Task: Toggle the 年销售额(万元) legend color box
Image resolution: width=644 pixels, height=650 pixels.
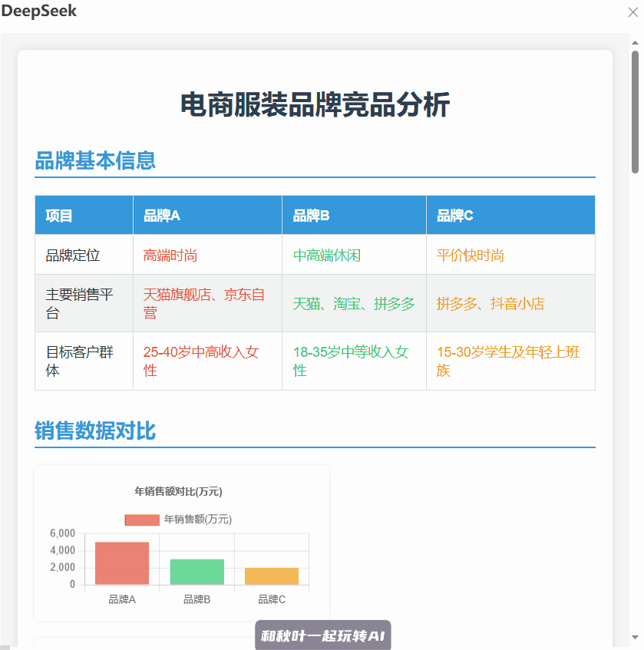Action: click(142, 520)
